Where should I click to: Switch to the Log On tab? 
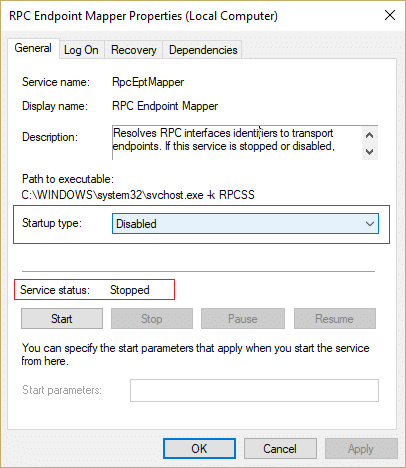click(82, 50)
